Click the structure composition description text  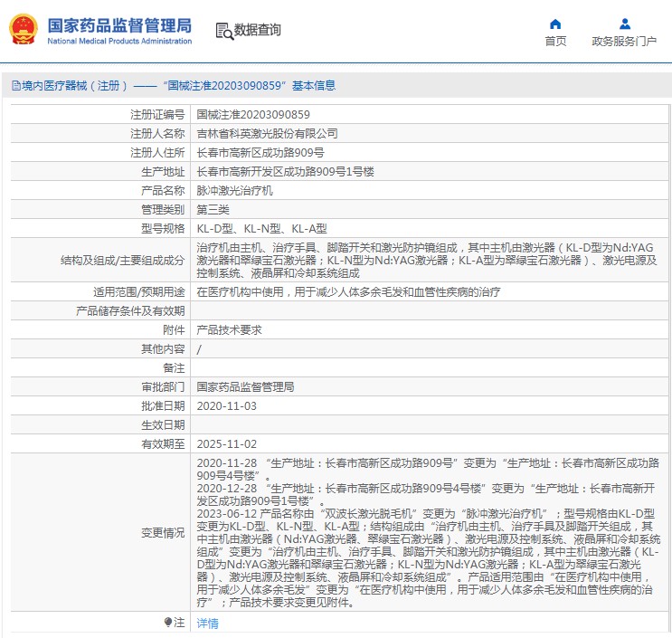(x=426, y=261)
